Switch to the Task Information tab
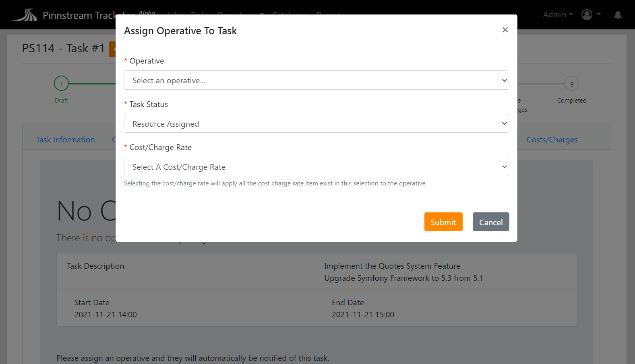Screen dimensions: 635x364 (66, 140)
